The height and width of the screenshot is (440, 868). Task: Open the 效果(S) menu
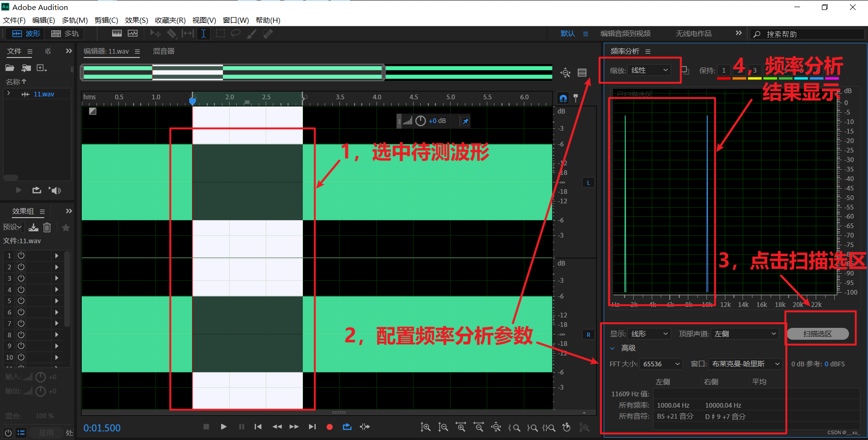pyautogui.click(x=136, y=20)
